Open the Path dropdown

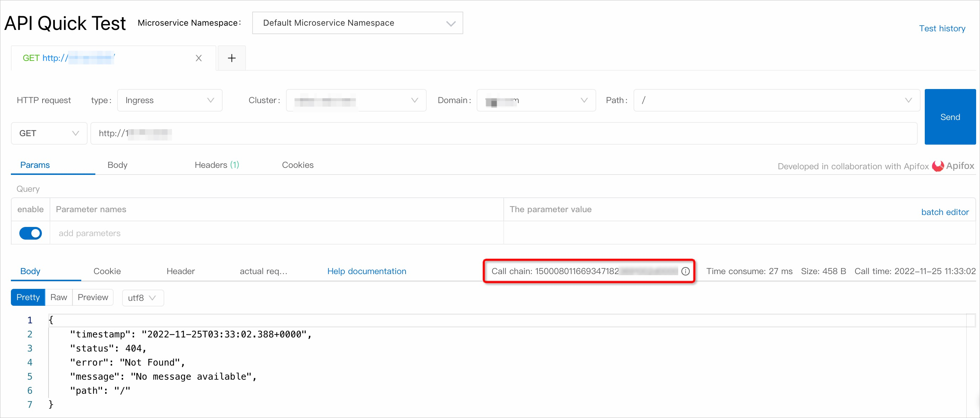pos(776,100)
